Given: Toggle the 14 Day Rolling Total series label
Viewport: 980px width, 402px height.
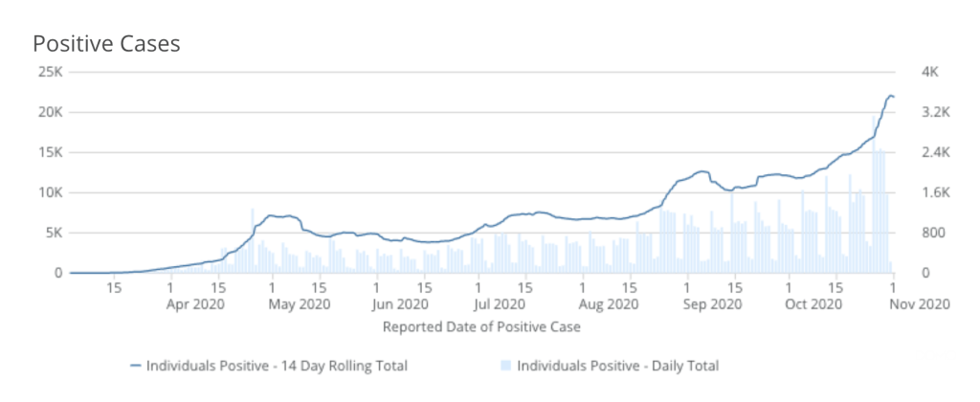Looking at the screenshot, I should point(277,366).
